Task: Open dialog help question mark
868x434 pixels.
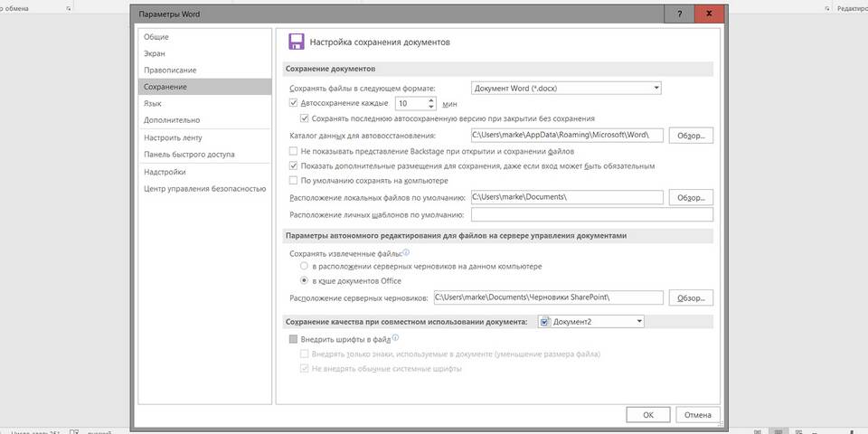Action: point(679,14)
